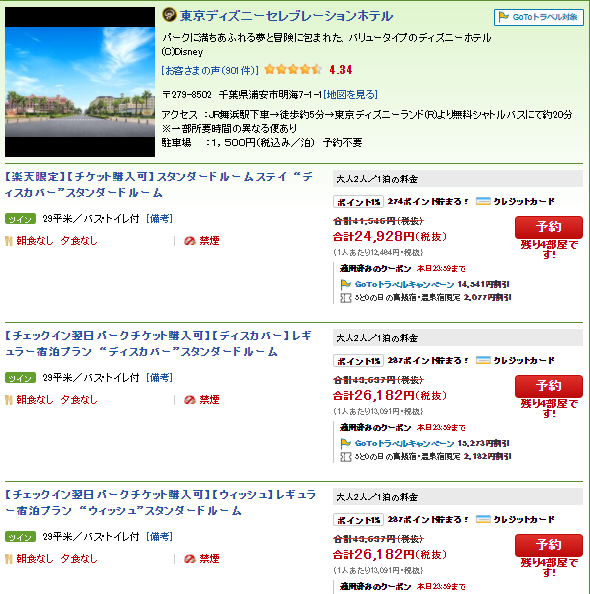
Task: Select parking info 1,500円(税込み/泊)
Action: click(x=263, y=143)
